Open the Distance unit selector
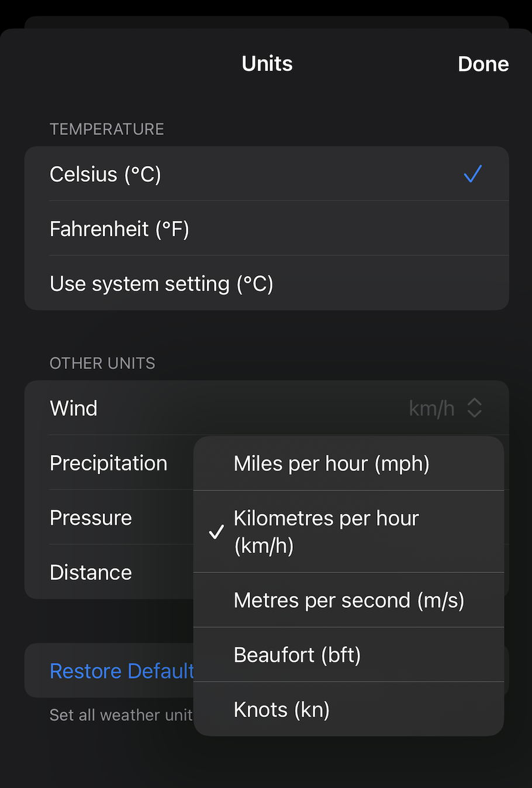This screenshot has width=532, height=788. (x=91, y=572)
